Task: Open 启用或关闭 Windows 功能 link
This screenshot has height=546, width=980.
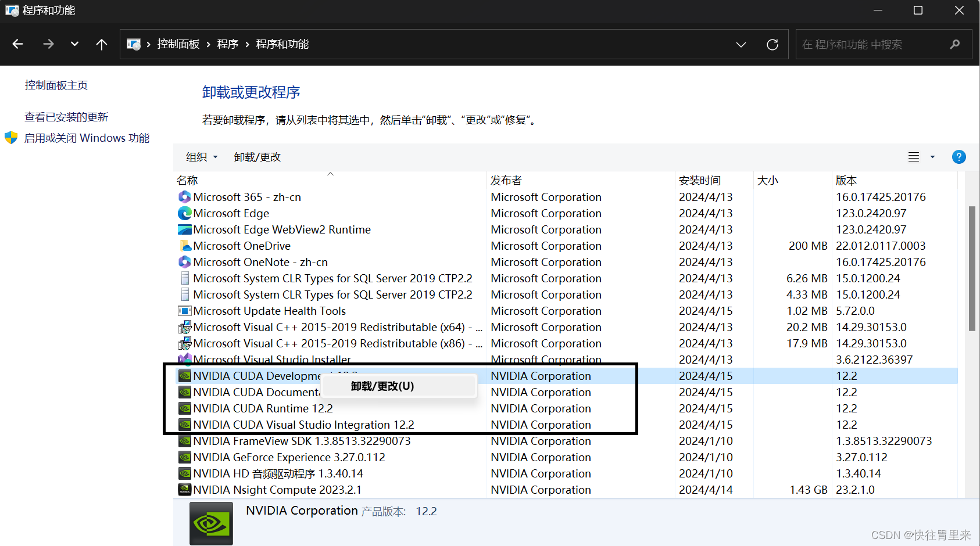Action: pos(87,138)
